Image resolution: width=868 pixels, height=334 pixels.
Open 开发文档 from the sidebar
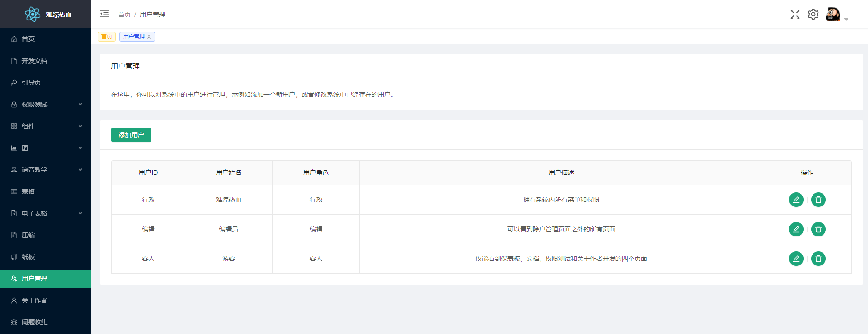pos(35,61)
